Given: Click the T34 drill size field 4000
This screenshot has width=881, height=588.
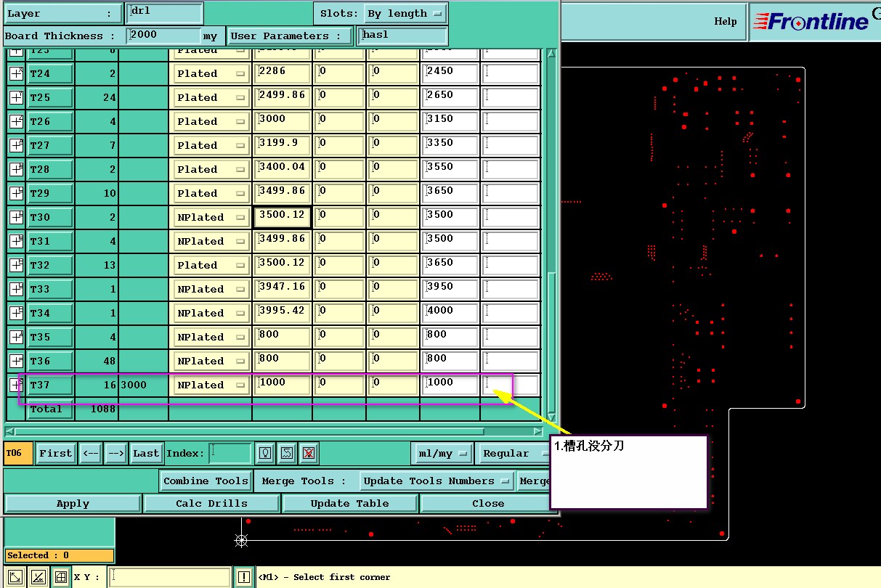Looking at the screenshot, I should pos(450,313).
